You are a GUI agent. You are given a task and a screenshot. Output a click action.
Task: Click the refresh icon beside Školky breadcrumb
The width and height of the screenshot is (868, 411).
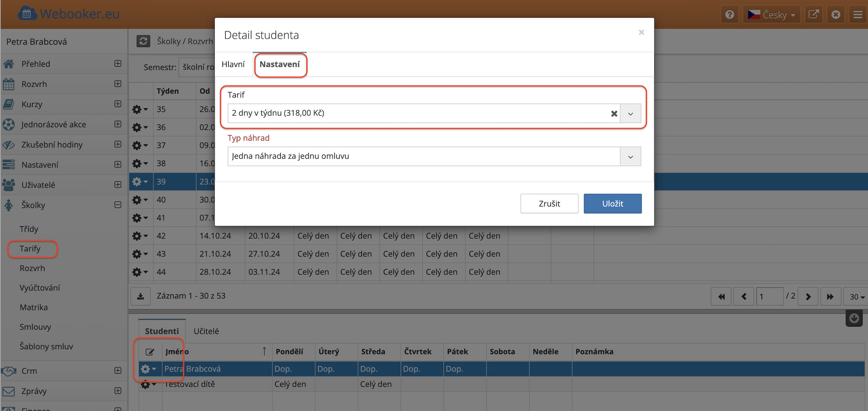pyautogui.click(x=143, y=41)
